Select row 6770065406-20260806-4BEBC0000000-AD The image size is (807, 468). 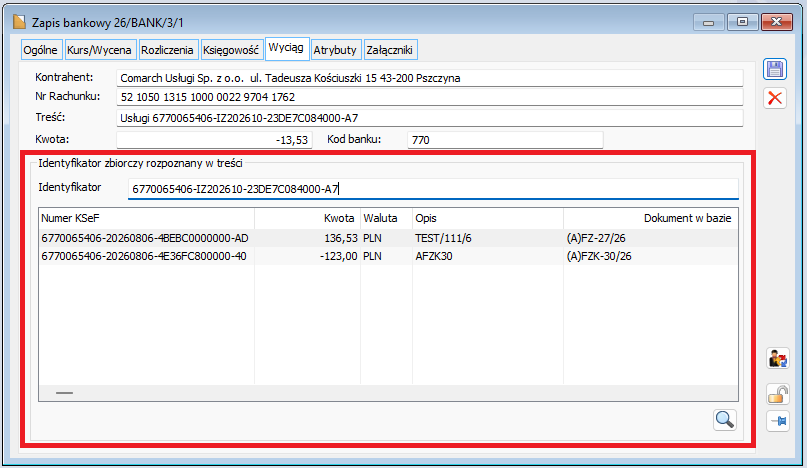click(388, 238)
